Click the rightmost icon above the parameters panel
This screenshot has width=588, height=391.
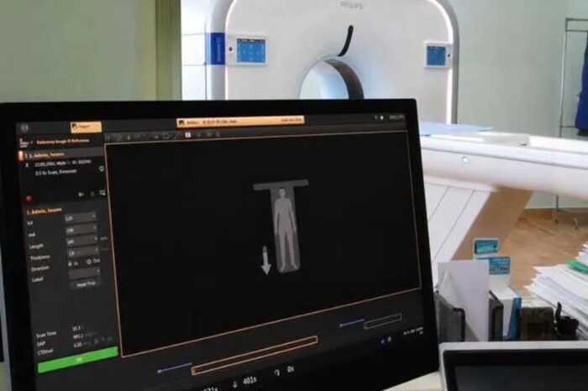[102, 193]
